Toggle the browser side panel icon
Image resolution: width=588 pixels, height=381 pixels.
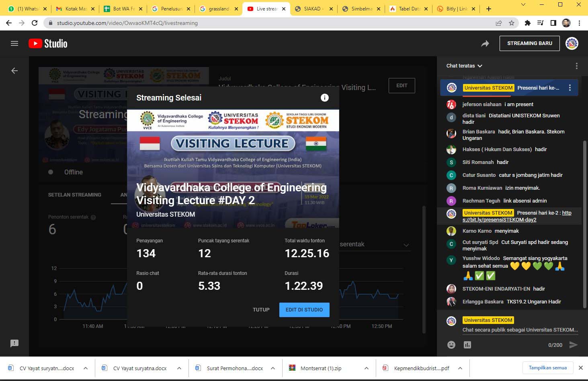point(553,23)
